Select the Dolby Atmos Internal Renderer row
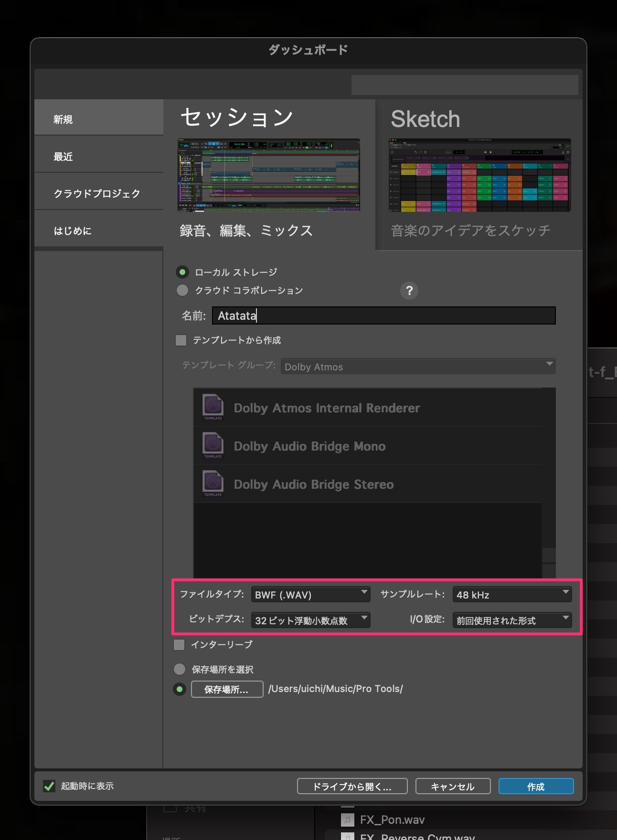 pos(368,407)
